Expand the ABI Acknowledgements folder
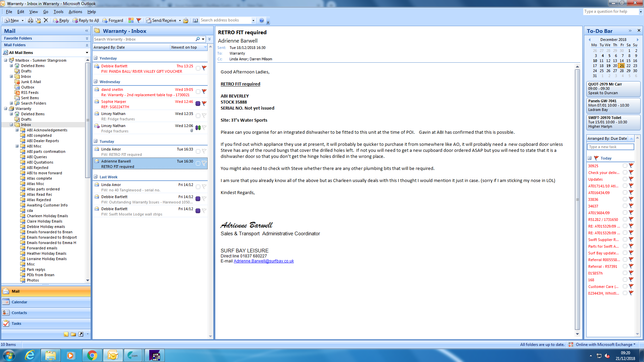Screen dimensions: 644x362 click(17, 130)
